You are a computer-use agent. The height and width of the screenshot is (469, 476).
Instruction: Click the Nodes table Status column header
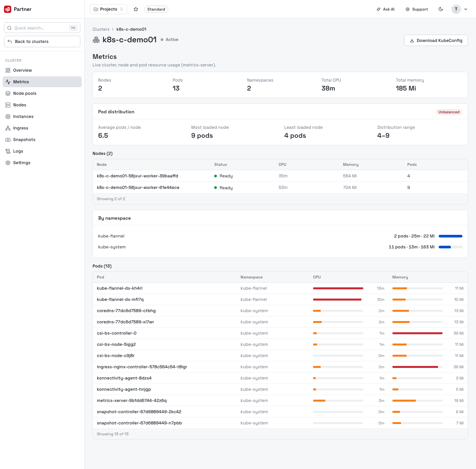click(220, 164)
